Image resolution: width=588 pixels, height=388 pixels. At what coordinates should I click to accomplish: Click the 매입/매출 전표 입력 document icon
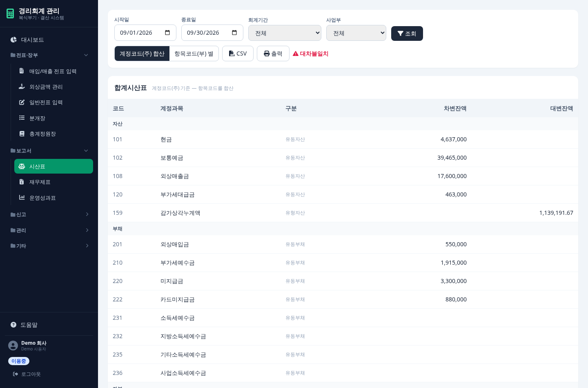coord(22,71)
